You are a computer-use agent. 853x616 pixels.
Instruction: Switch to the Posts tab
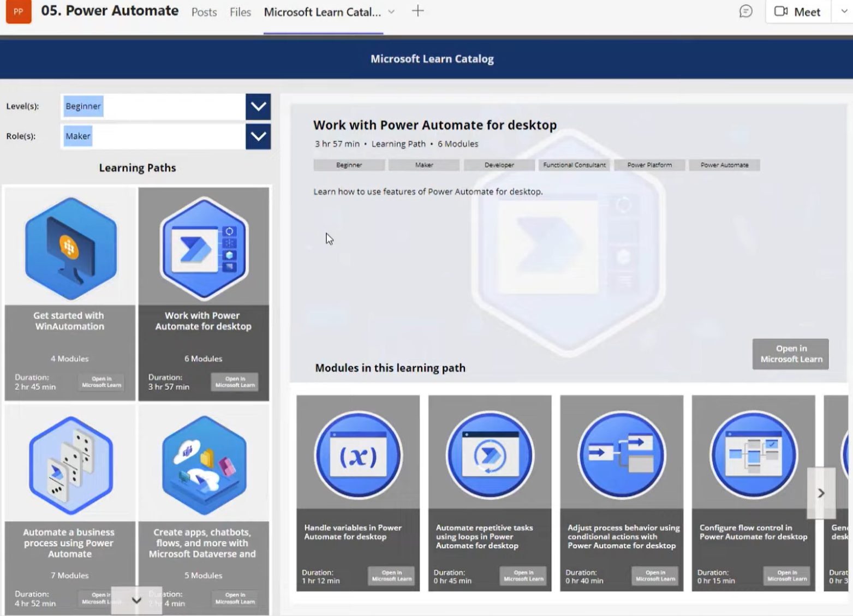point(204,12)
